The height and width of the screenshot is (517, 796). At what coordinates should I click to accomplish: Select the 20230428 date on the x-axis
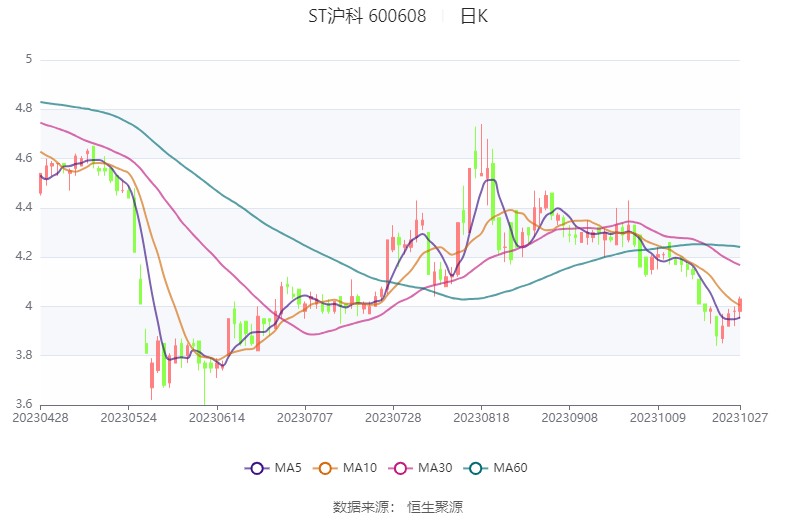point(40,417)
